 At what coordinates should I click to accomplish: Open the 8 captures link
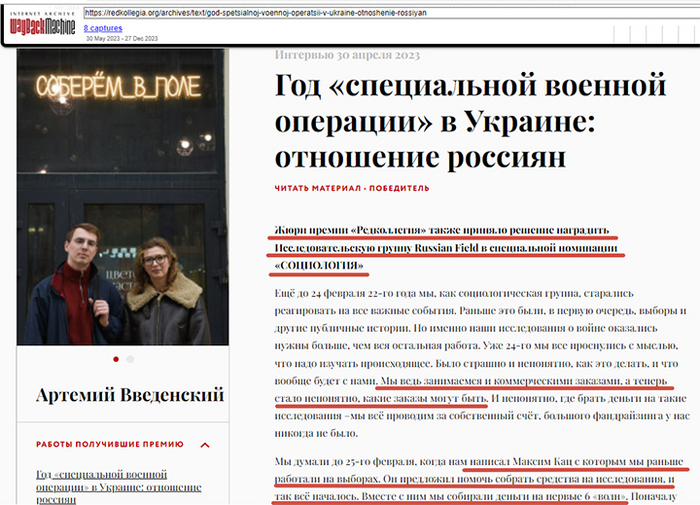click(103, 28)
